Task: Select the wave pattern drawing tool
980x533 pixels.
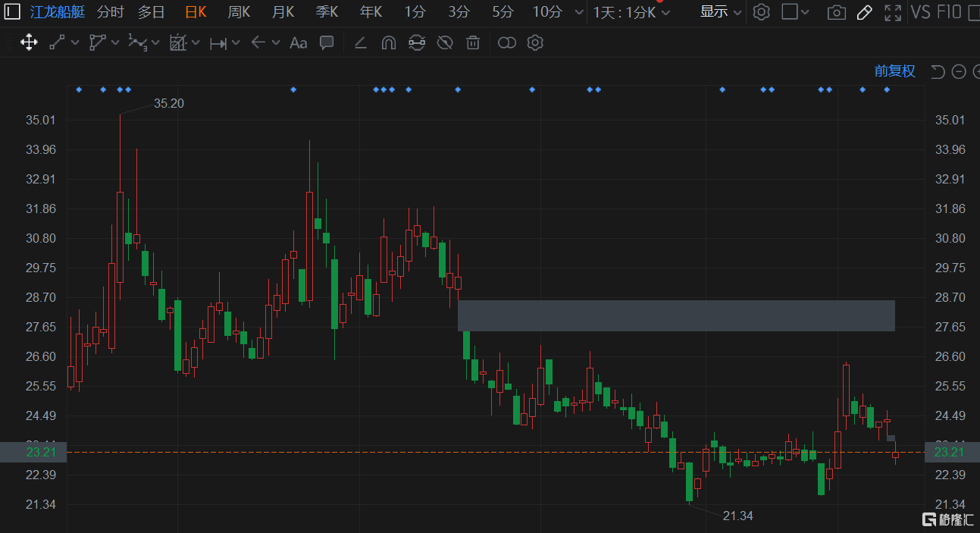Action: click(x=137, y=42)
